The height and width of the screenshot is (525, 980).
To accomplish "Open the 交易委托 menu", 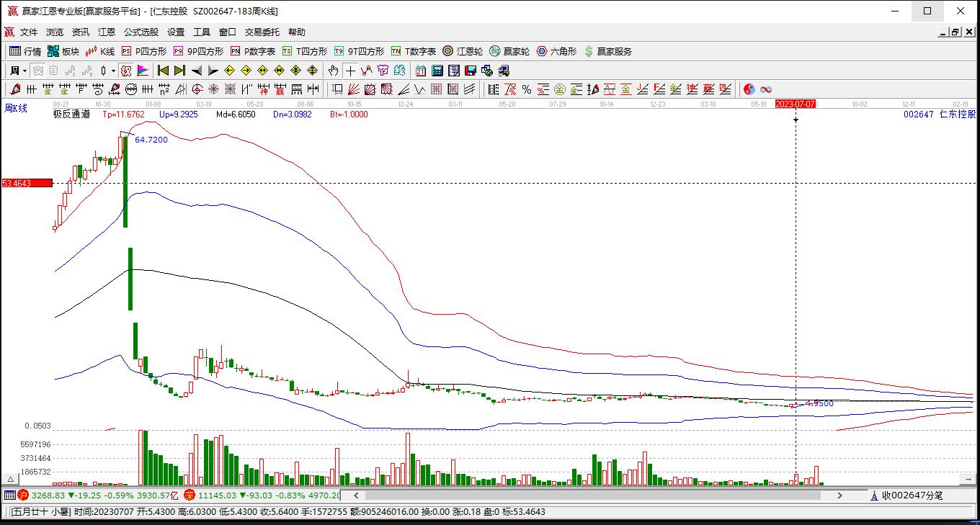I will [x=262, y=32].
